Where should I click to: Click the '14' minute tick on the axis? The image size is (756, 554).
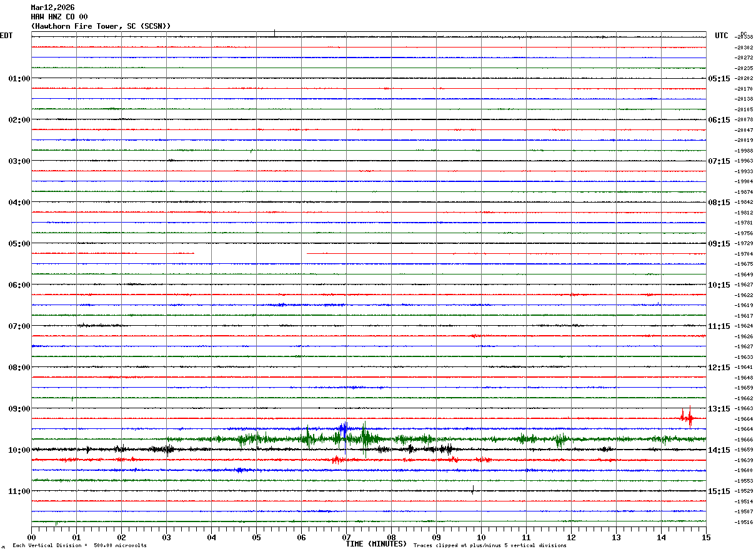[661, 537]
